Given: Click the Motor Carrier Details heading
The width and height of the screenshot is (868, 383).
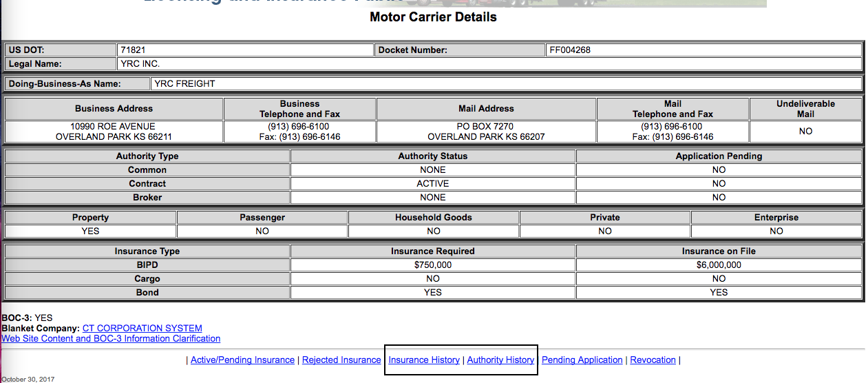Looking at the screenshot, I should click(x=433, y=17).
